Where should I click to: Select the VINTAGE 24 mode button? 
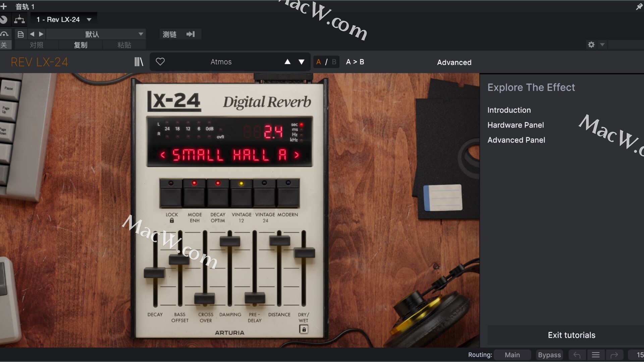click(x=264, y=193)
